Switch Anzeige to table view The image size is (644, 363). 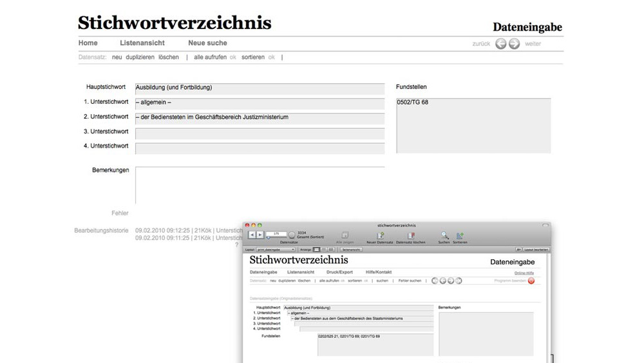tap(331, 249)
